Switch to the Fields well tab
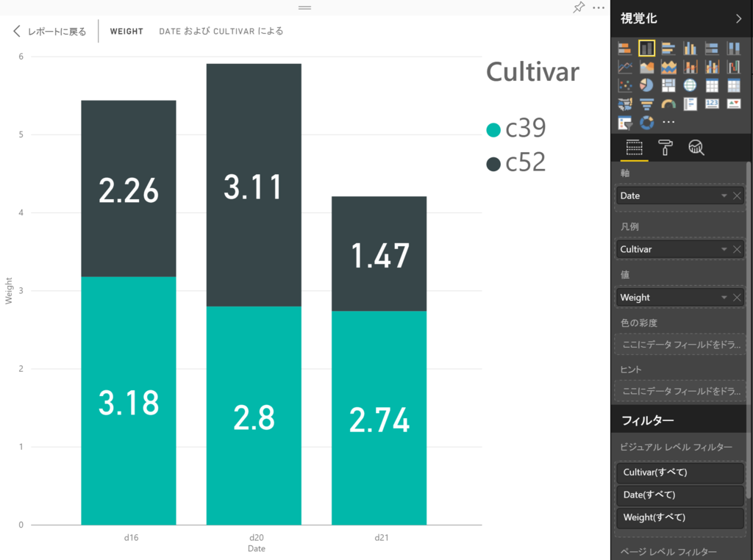The width and height of the screenshot is (753, 560). click(x=634, y=147)
